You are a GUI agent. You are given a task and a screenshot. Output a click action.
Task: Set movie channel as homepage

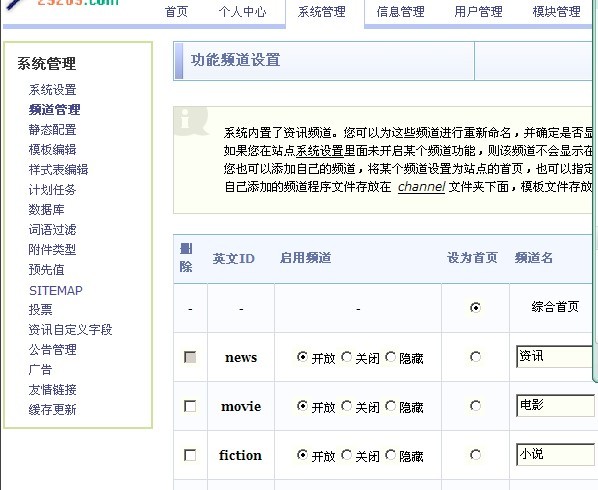point(475,406)
